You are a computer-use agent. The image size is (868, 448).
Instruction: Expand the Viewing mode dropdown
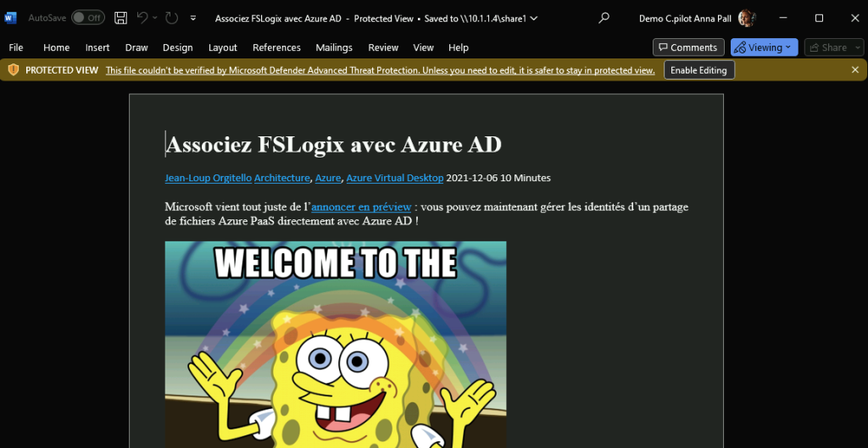[764, 47]
